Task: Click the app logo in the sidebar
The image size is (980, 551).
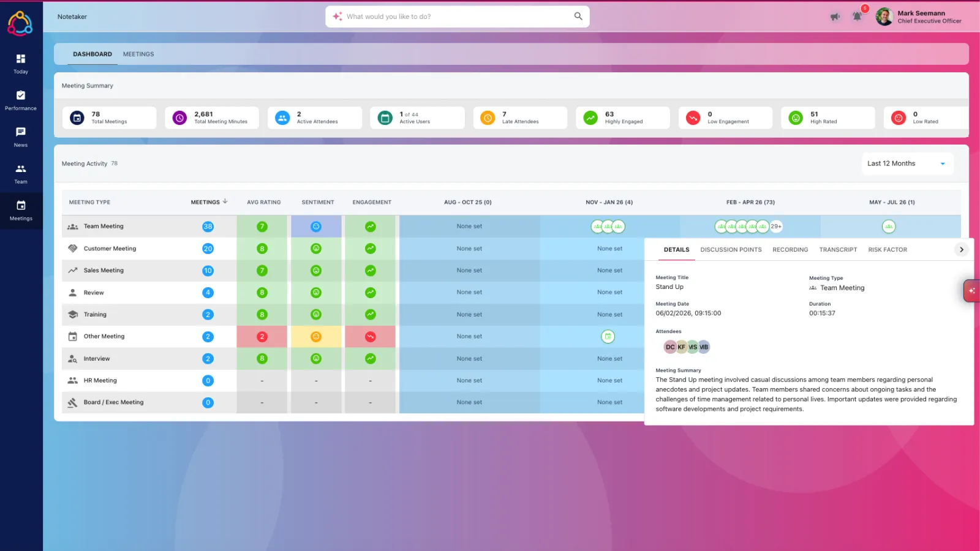Action: tap(20, 23)
